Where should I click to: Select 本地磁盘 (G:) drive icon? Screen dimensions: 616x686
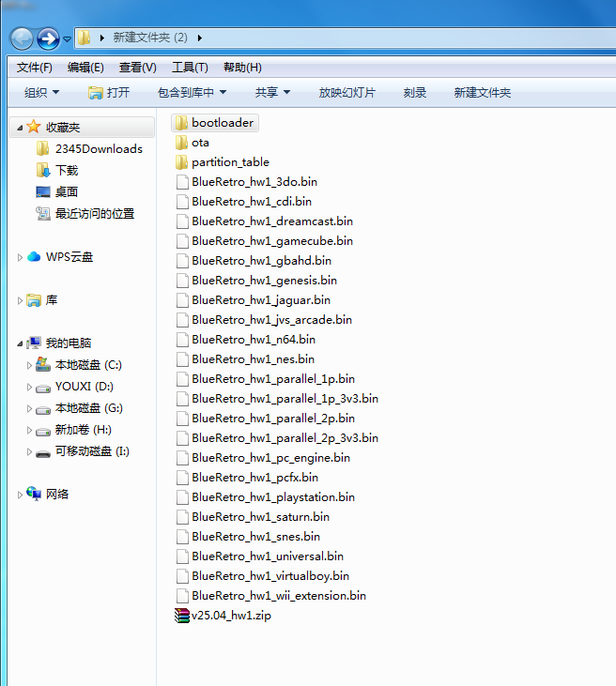tap(43, 410)
